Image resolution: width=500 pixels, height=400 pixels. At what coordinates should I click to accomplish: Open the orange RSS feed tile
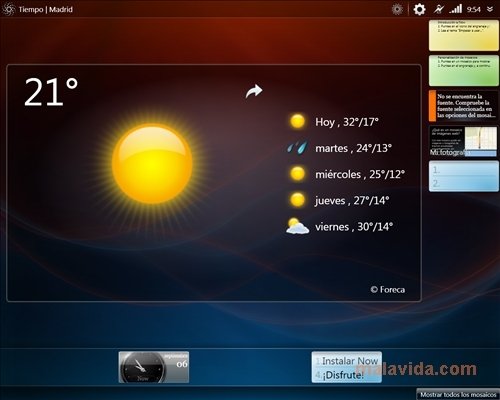464,106
